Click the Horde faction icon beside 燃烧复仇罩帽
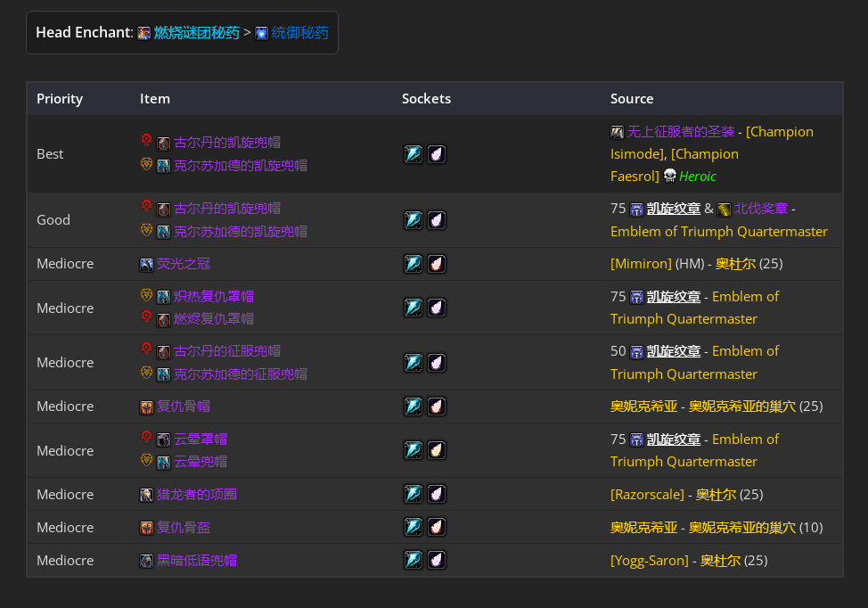Screen dimensions: 868x608 tap(147, 317)
